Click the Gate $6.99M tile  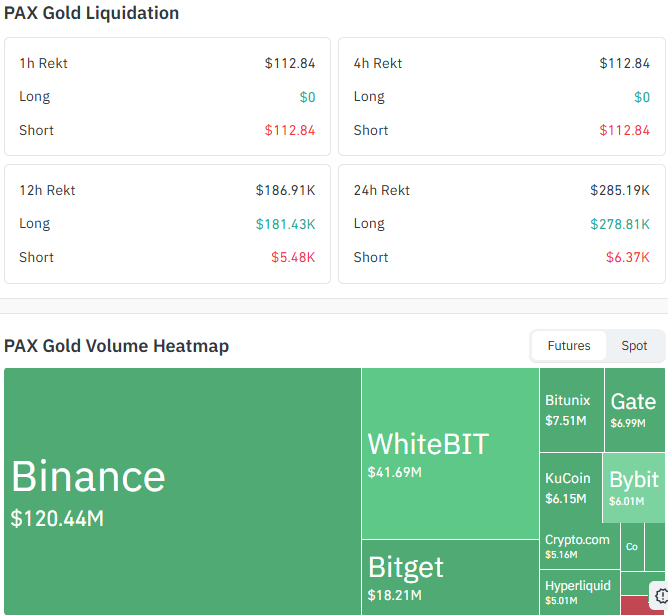coord(635,410)
